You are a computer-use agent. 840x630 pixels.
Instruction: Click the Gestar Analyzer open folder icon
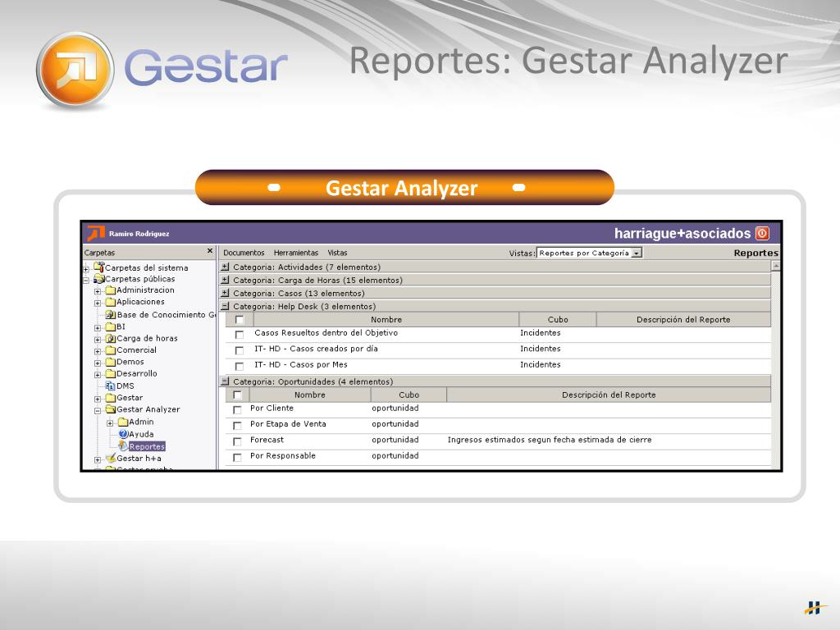pyautogui.click(x=111, y=409)
